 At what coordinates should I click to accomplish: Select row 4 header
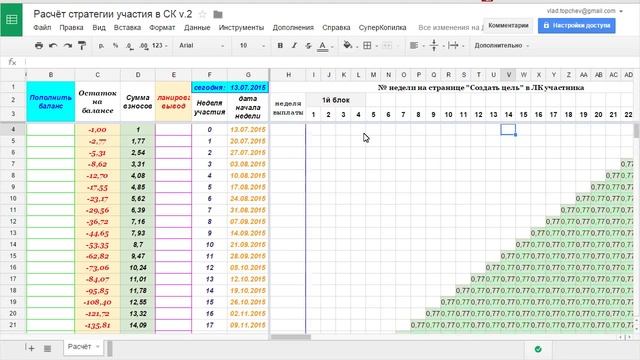13,129
